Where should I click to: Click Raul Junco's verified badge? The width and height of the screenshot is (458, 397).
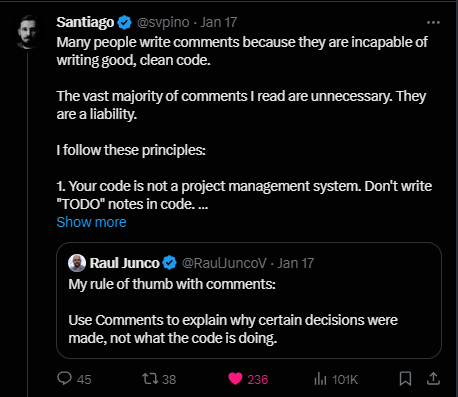click(x=169, y=263)
